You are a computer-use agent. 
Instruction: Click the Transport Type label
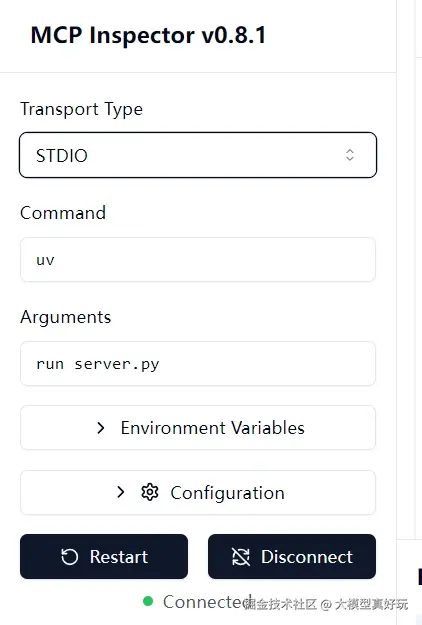pyautogui.click(x=82, y=109)
